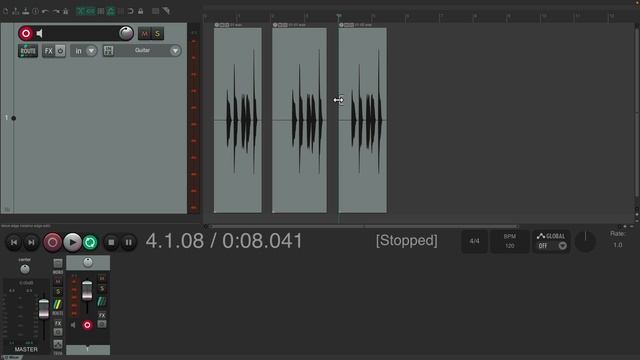This screenshot has height=360, width=640.
Task: Toggle Guitar track record monitoring speaker
Action: [x=40, y=33]
